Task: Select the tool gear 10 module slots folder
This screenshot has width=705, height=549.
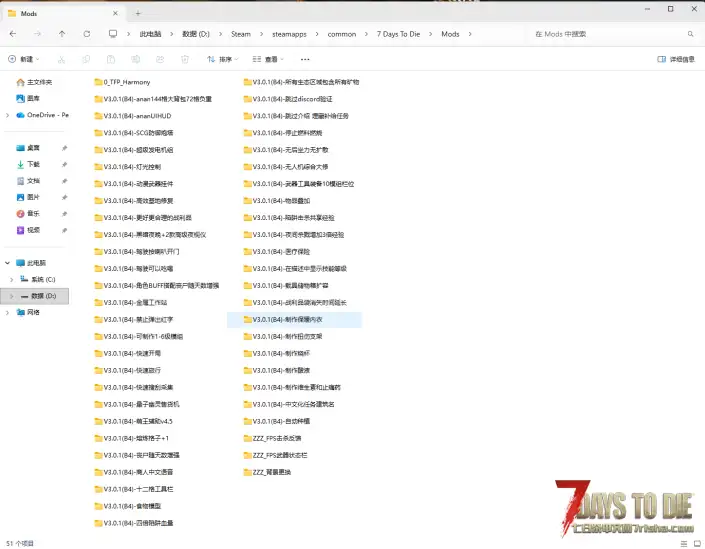Action: 299,184
